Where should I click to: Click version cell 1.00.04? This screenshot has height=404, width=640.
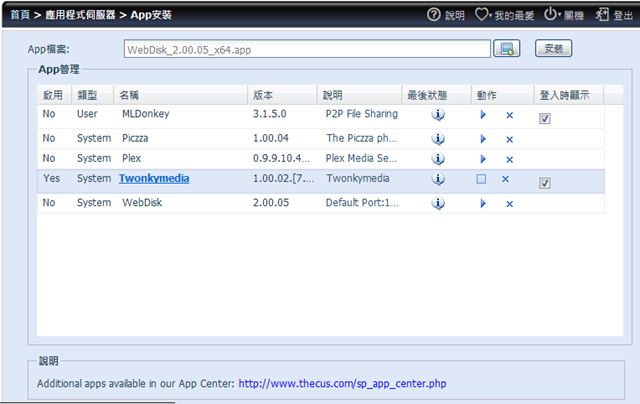pyautogui.click(x=271, y=138)
